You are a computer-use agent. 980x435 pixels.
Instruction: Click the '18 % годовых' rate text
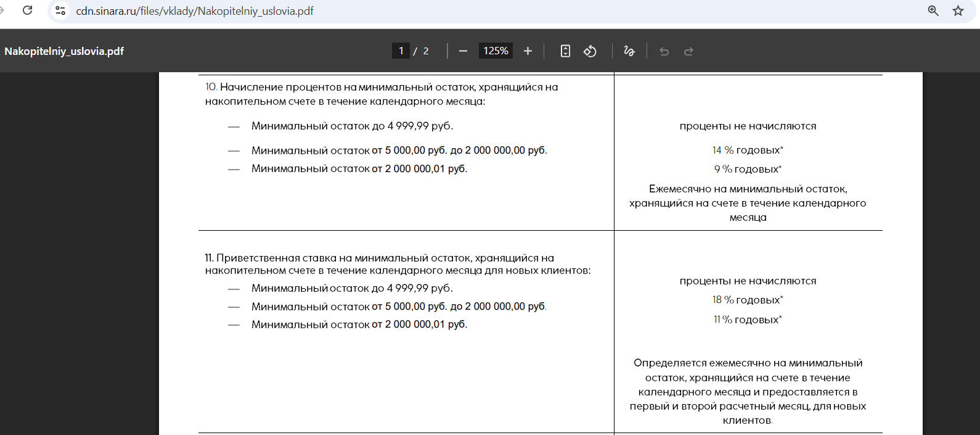click(748, 300)
